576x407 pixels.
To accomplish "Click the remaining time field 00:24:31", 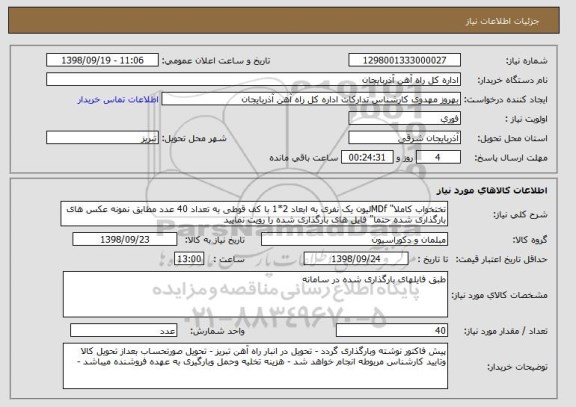I will (367, 157).
